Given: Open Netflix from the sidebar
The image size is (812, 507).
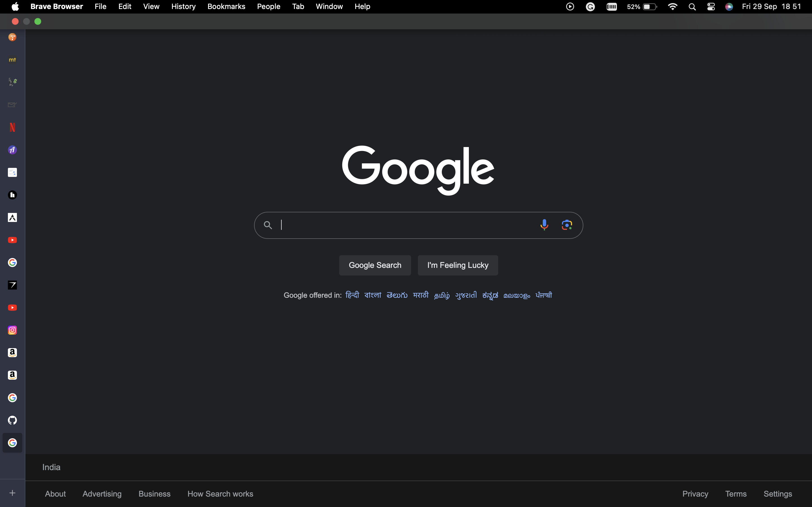Looking at the screenshot, I should tap(12, 127).
